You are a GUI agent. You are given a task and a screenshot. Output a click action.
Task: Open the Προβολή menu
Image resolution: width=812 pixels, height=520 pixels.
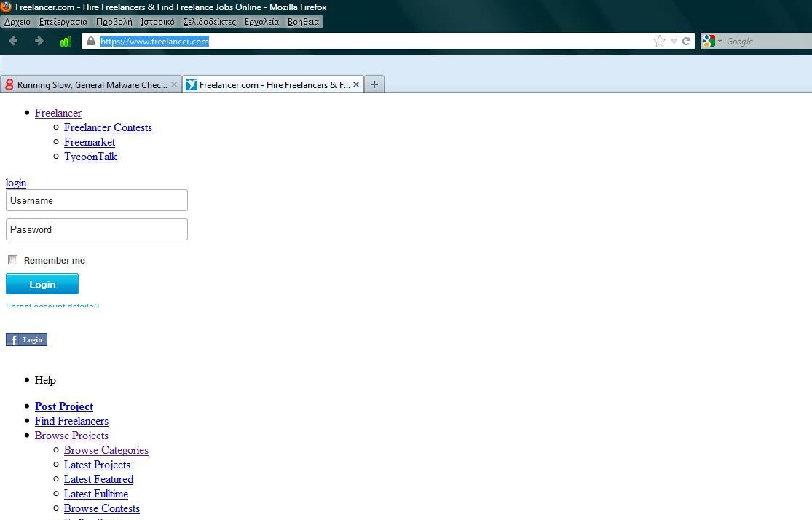point(114,22)
